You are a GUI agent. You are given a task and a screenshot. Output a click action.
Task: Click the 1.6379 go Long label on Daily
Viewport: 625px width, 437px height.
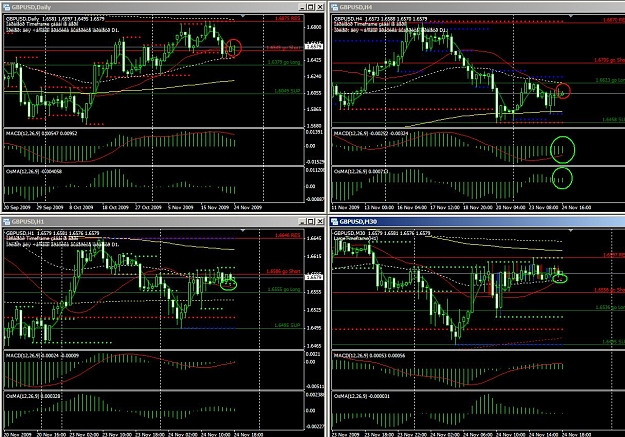point(284,62)
